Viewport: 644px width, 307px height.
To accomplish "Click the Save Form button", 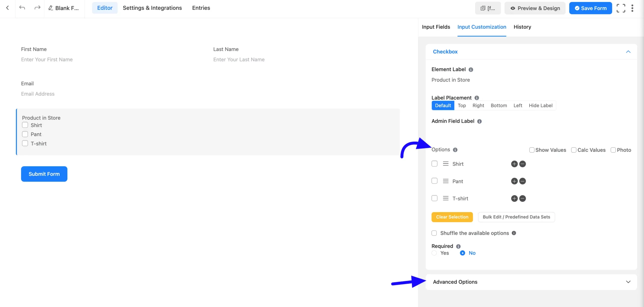I will pyautogui.click(x=590, y=8).
